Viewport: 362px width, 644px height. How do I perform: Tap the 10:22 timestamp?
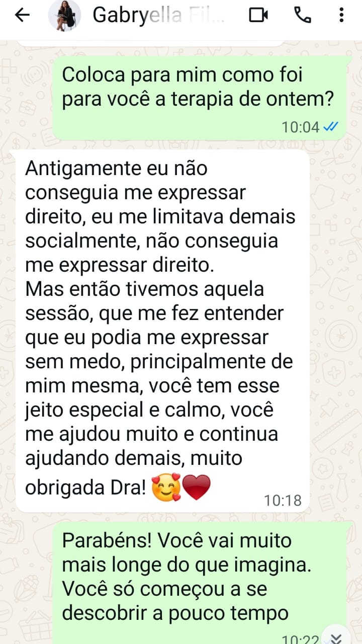pos(300,640)
